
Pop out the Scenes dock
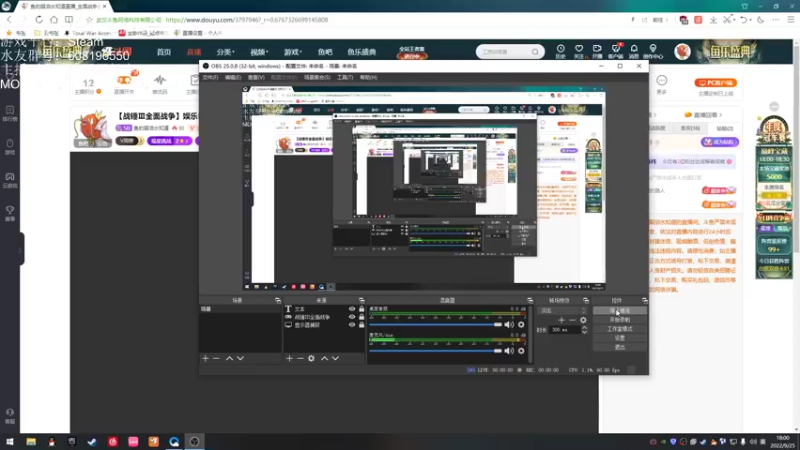coord(278,301)
